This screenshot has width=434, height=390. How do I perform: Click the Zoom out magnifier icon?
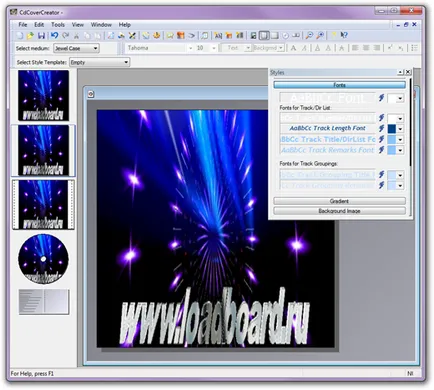[x=309, y=35]
